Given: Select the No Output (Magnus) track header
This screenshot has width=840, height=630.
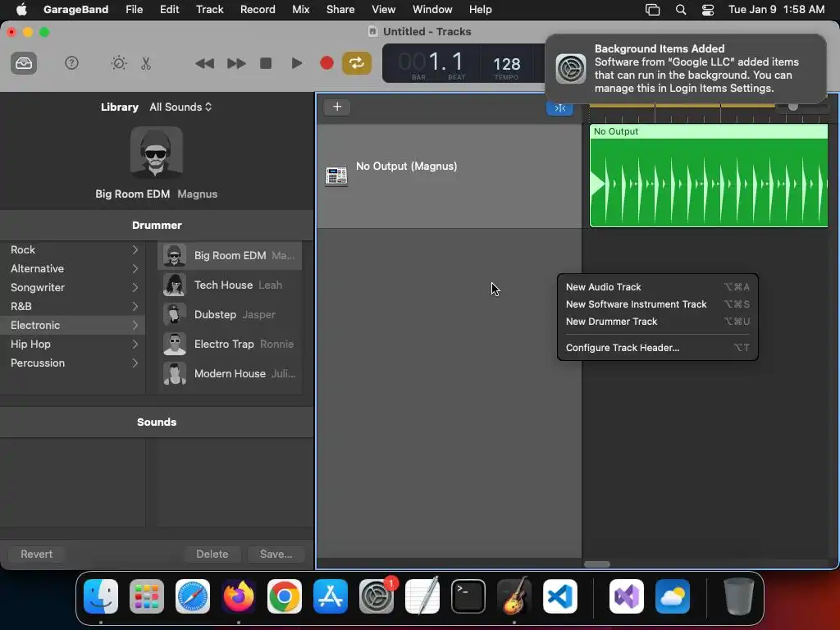Looking at the screenshot, I should coord(449,176).
